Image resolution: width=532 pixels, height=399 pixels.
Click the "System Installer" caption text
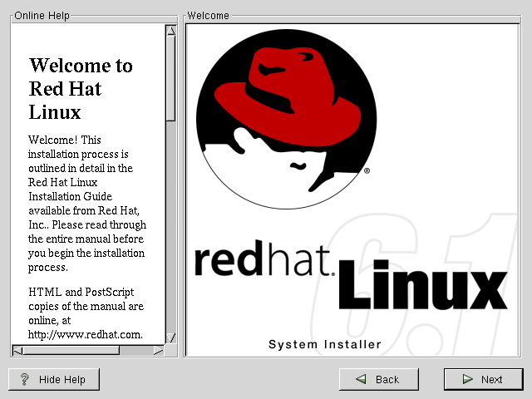point(325,344)
